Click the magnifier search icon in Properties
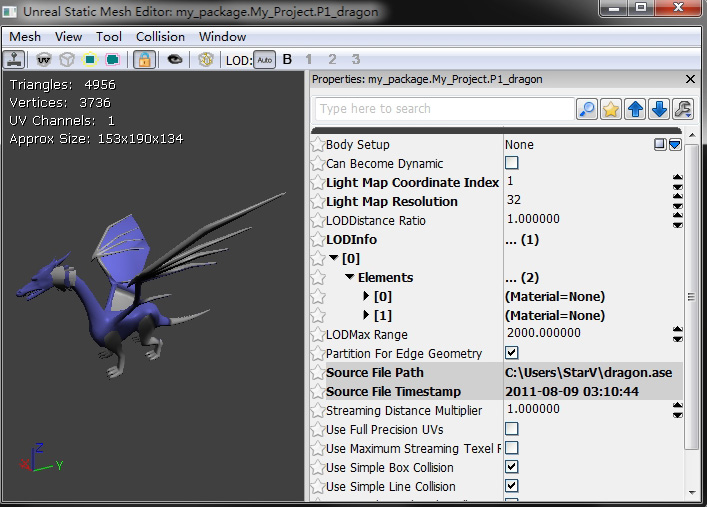The height and width of the screenshot is (507, 707). tap(587, 109)
